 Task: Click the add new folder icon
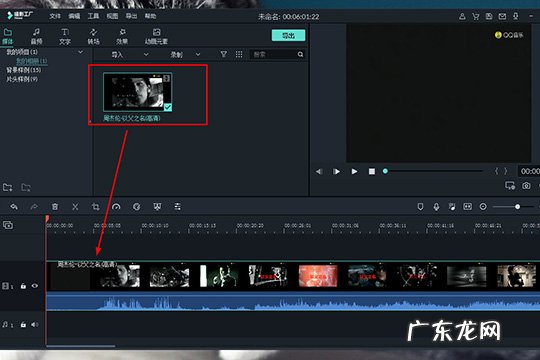coord(8,187)
